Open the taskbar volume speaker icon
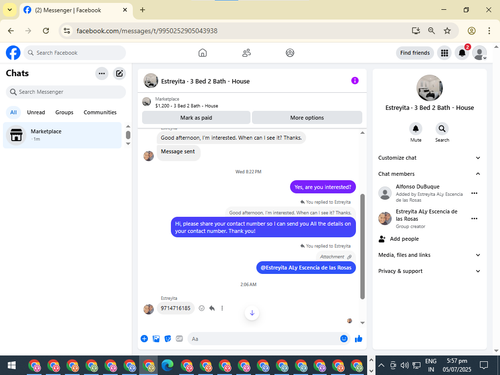The height and width of the screenshot is (375, 500). tap(405, 365)
